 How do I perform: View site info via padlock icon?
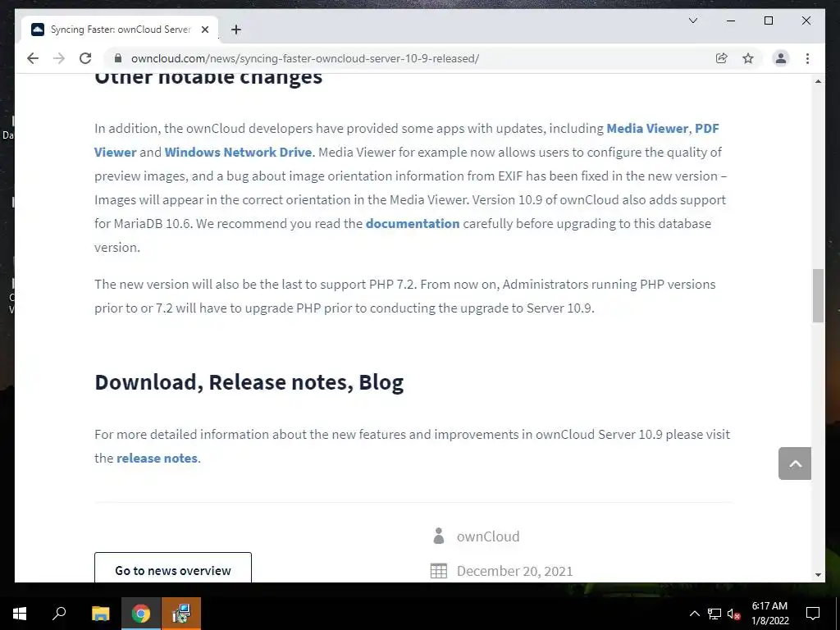pyautogui.click(x=118, y=58)
